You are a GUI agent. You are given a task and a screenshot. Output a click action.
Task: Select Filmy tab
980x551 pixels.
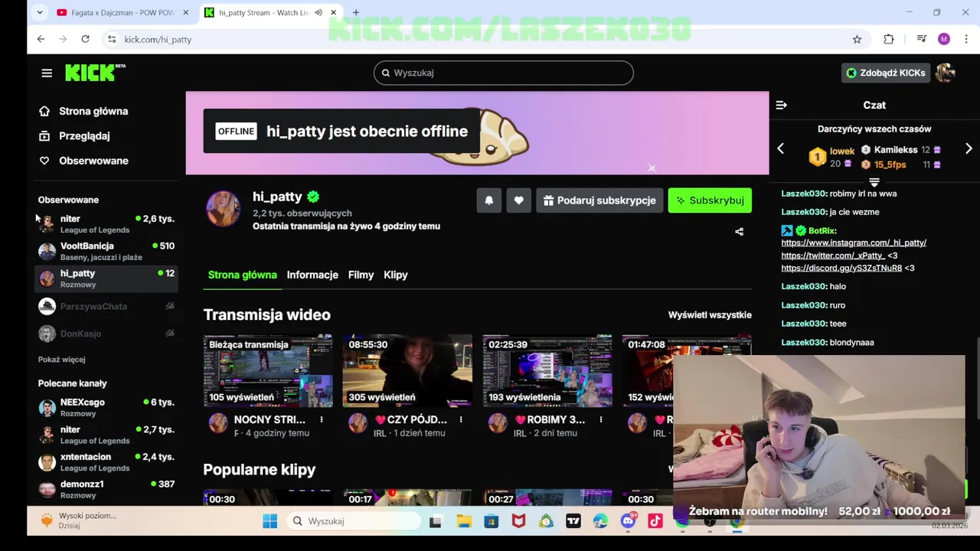tap(361, 275)
